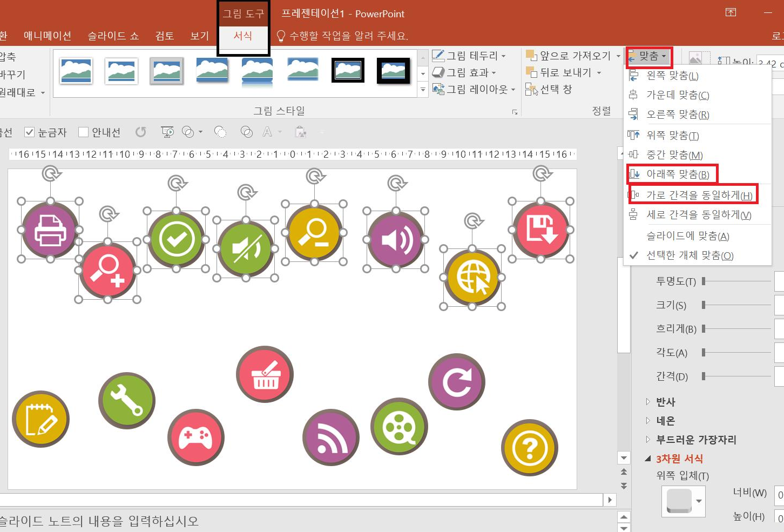Screen dimensions: 784x532
Task: Open the 슬라이드 쇼 ribbon tab
Action: 113,36
